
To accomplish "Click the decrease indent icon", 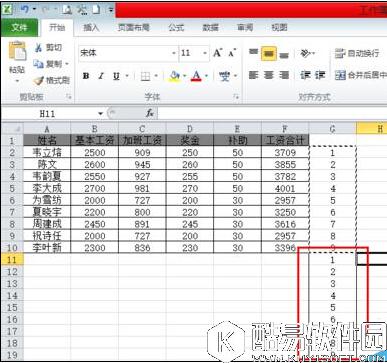I will pyautogui.click(x=305, y=75).
